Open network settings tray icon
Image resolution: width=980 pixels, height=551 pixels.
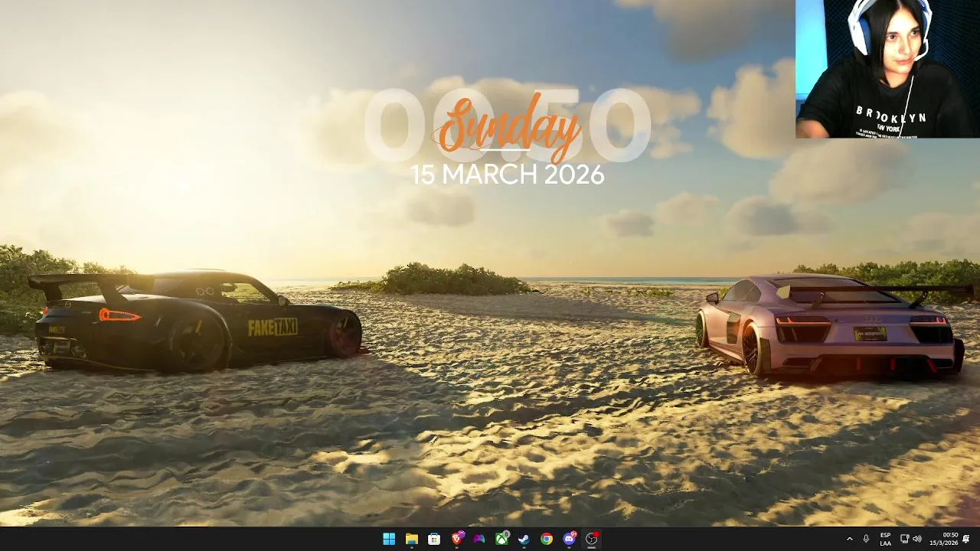[904, 539]
